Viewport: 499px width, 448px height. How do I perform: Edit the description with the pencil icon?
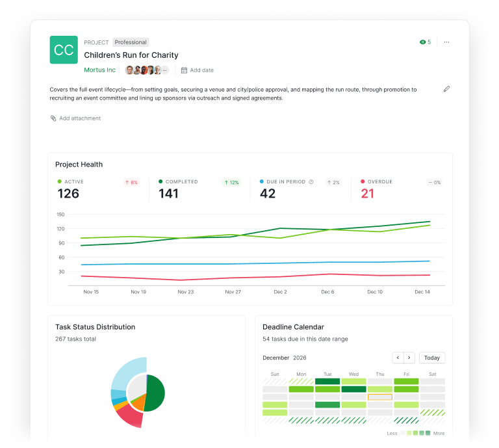click(446, 89)
